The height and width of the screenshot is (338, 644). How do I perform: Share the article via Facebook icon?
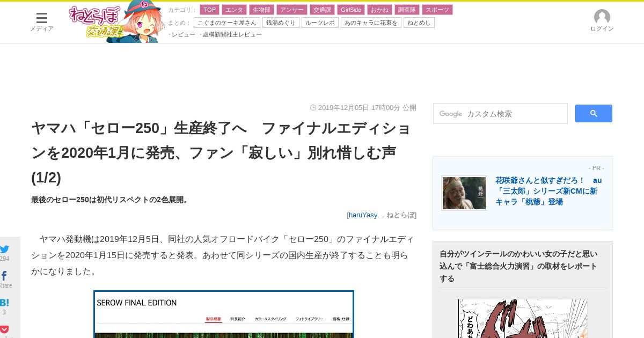point(4,276)
